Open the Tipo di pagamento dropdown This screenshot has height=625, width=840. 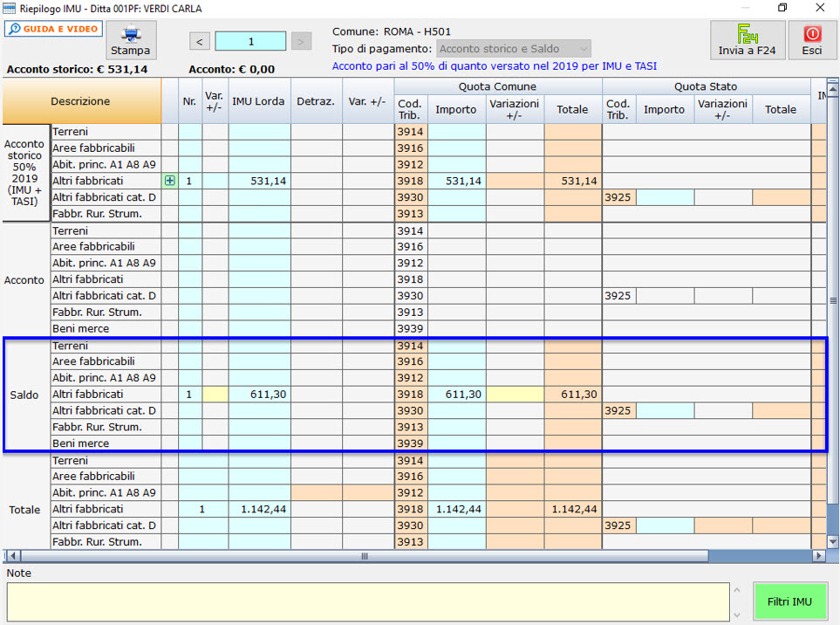[x=514, y=49]
